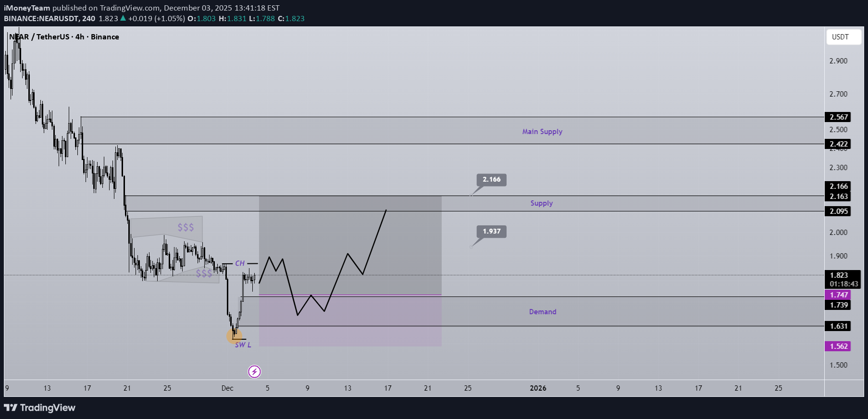Click the TradingView logo in the footer

tap(40, 408)
